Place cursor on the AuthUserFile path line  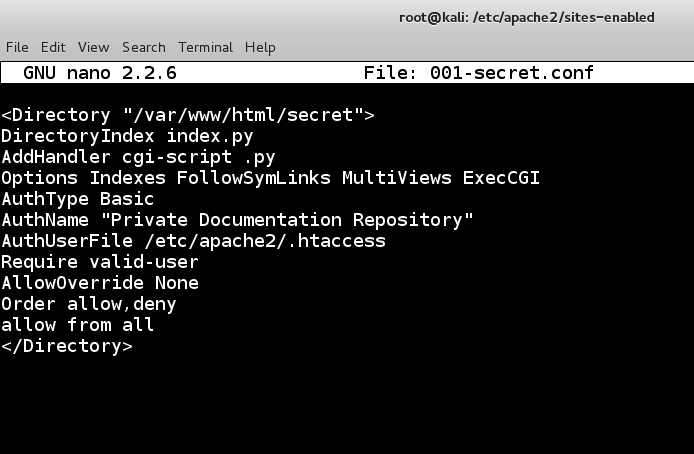(193, 241)
